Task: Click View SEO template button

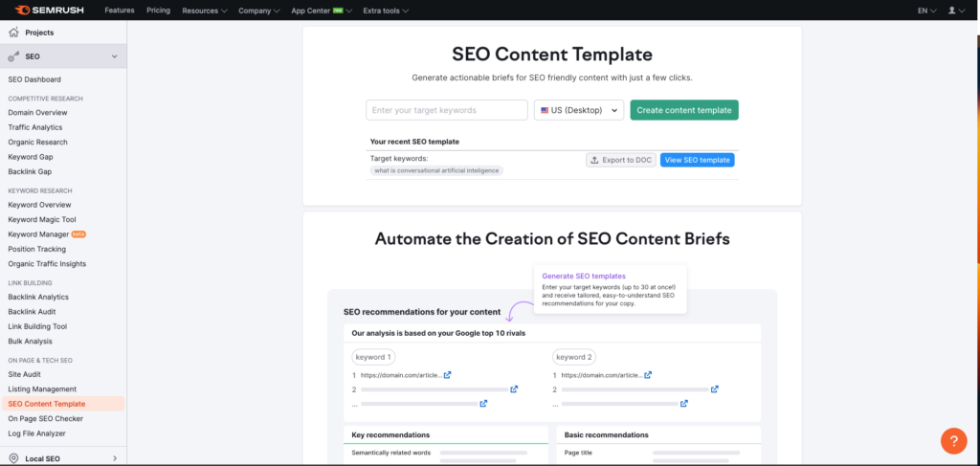Action: tap(697, 160)
